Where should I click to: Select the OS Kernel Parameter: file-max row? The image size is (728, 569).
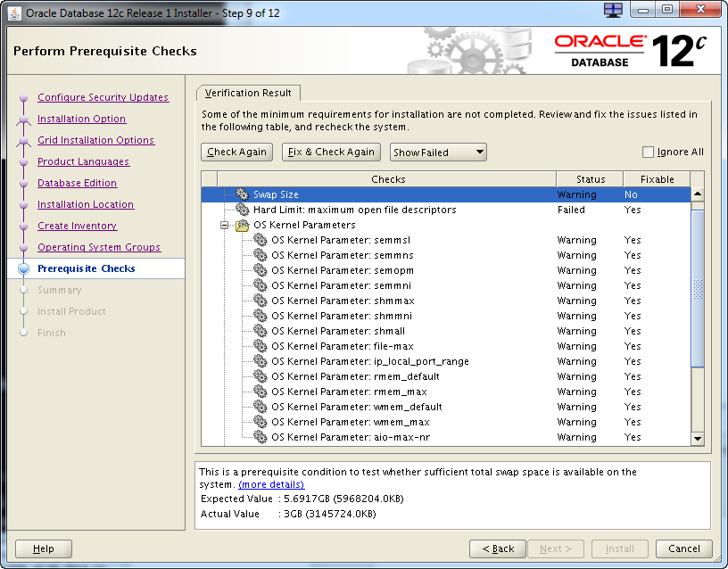coord(446,346)
